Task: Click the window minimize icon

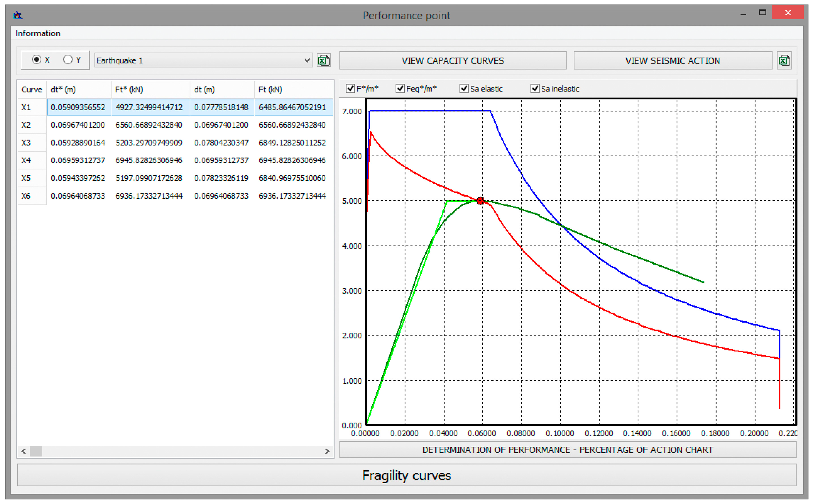Action: click(x=743, y=14)
